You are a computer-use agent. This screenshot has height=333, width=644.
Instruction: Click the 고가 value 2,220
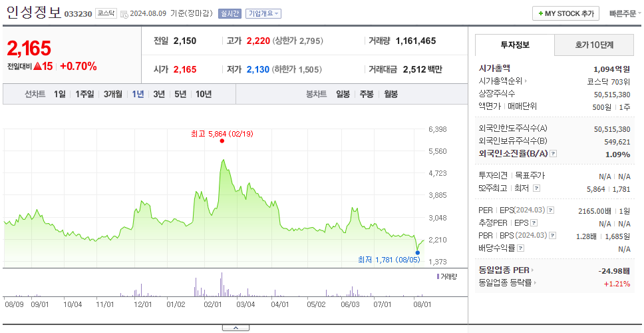point(258,41)
